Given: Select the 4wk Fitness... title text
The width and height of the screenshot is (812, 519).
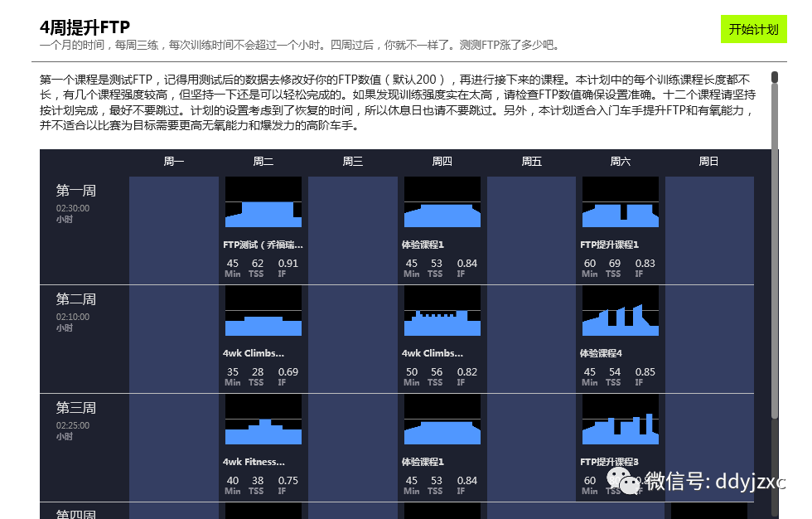Looking at the screenshot, I should click(254, 462).
